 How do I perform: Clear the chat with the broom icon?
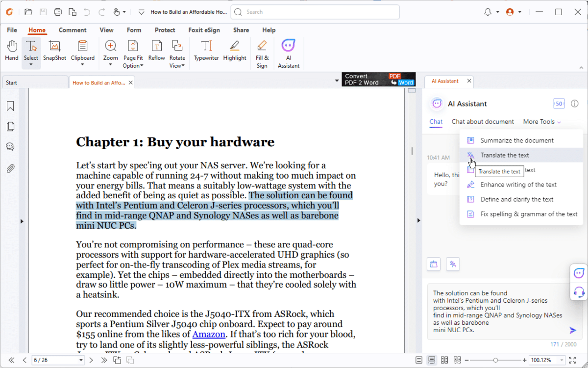click(x=433, y=263)
